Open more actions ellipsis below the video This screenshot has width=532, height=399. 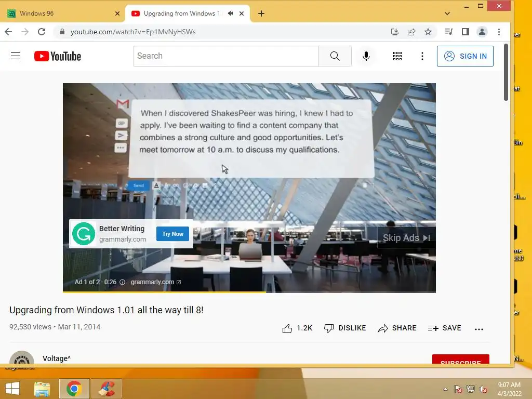point(478,329)
